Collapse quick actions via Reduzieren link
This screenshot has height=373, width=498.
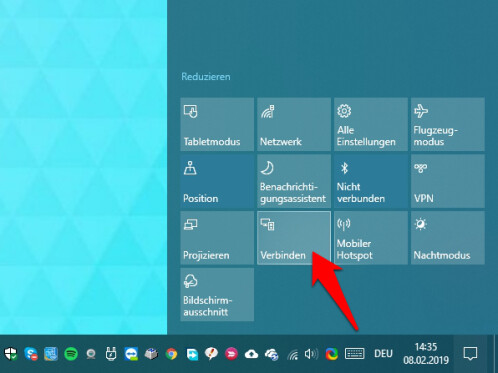pyautogui.click(x=206, y=77)
